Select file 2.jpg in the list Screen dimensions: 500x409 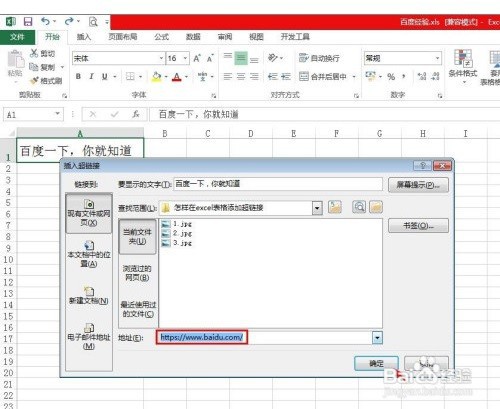(177, 233)
